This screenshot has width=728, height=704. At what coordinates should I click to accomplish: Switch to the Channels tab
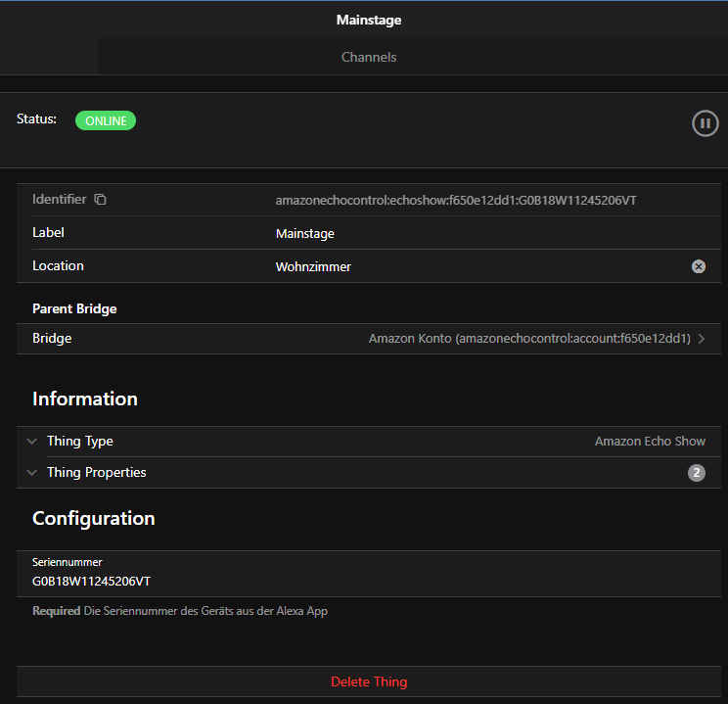[369, 57]
